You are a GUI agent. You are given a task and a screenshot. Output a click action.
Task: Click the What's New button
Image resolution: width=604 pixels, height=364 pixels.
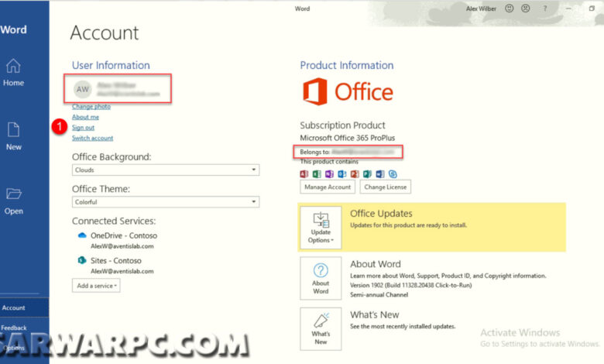[321, 328]
